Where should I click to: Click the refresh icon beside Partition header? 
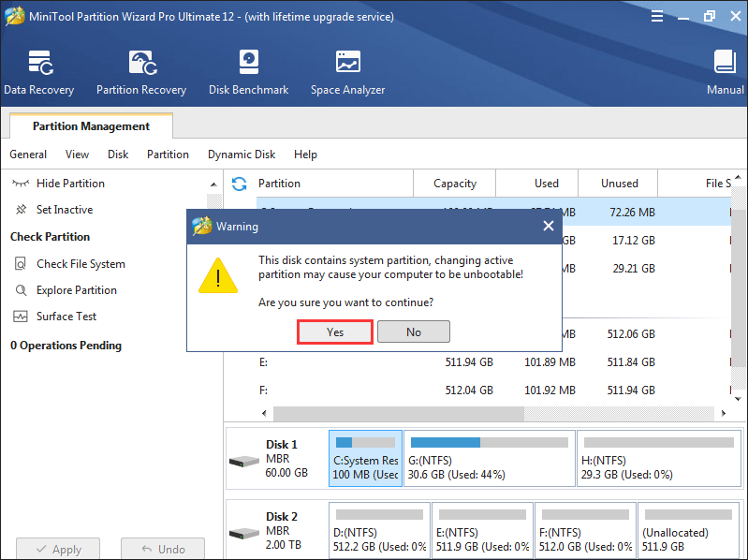(x=240, y=184)
